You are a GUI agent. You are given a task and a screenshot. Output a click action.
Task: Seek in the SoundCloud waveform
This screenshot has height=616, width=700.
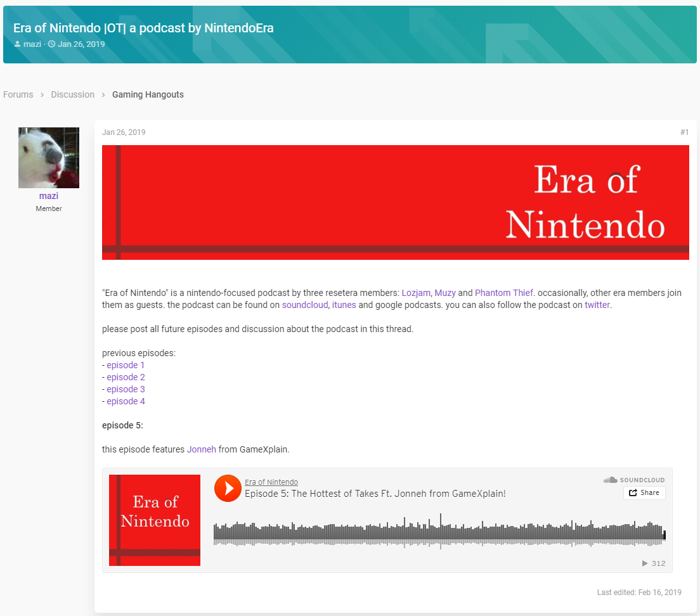pos(440,531)
